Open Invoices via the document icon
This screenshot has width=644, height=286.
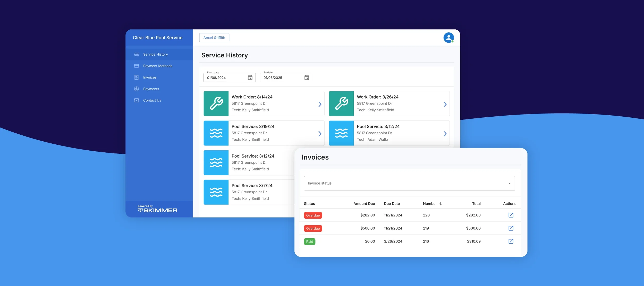tap(136, 77)
